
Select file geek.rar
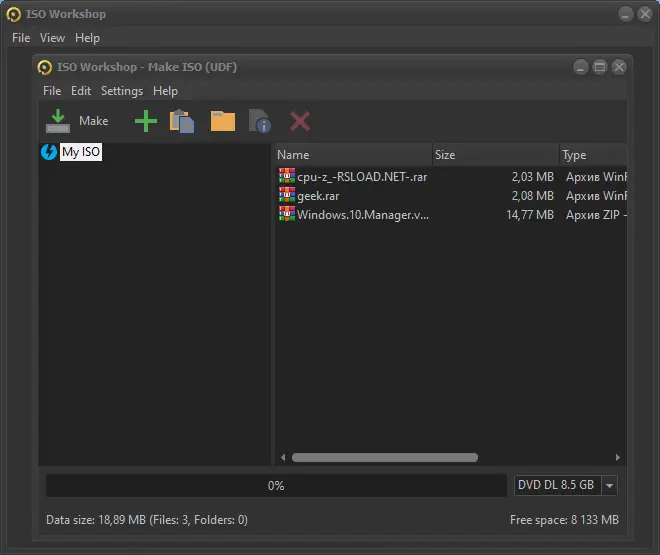pyautogui.click(x=318, y=196)
